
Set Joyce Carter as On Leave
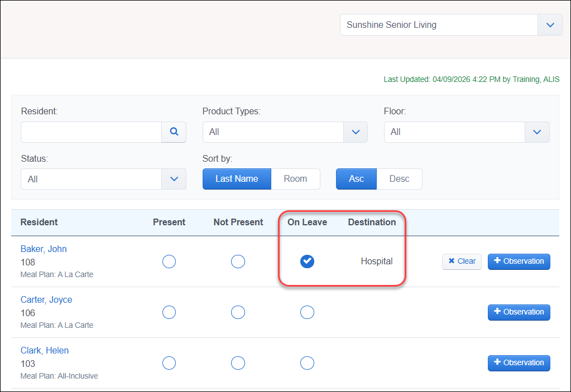[x=307, y=312]
